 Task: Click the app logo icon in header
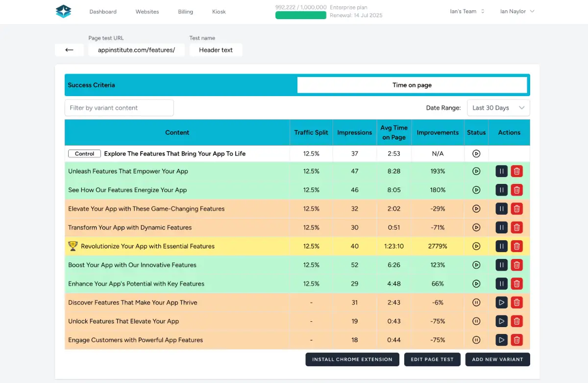(64, 11)
